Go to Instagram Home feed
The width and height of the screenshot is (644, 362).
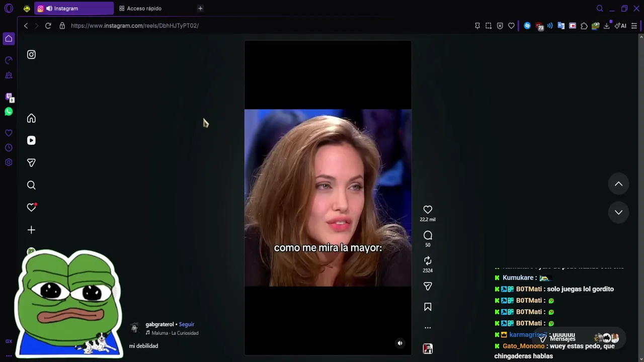(x=31, y=118)
